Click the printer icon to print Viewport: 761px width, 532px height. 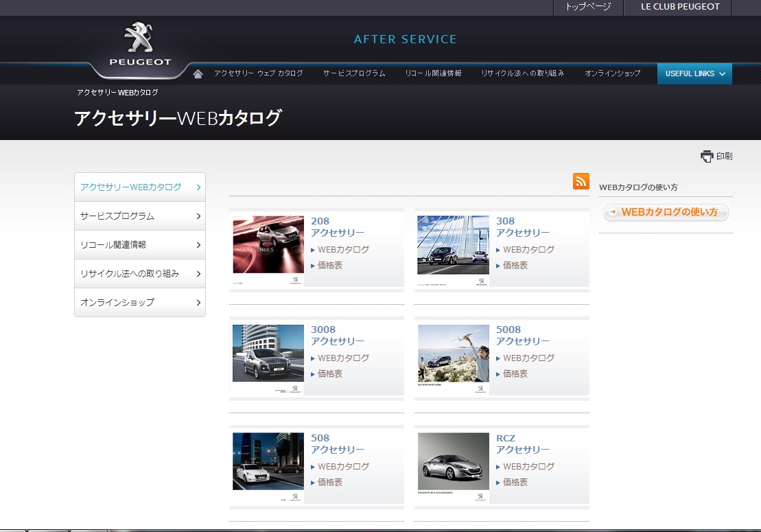click(707, 156)
